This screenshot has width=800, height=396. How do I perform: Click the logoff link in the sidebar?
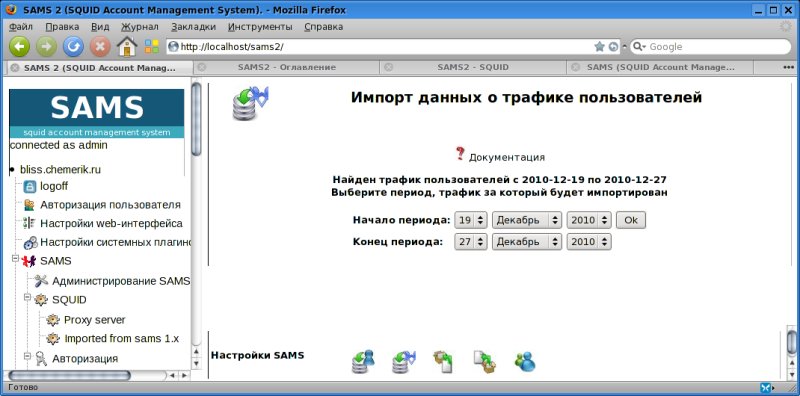54,187
